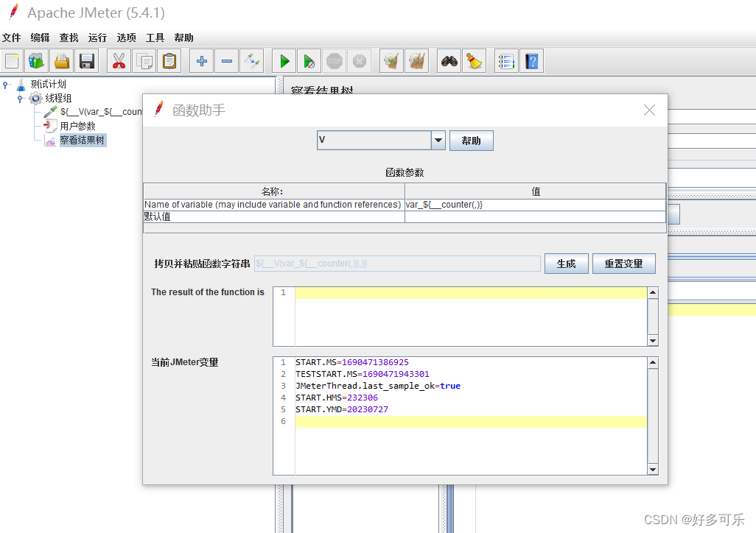756x533 pixels.
Task: Click the 值 column header
Action: pos(535,191)
